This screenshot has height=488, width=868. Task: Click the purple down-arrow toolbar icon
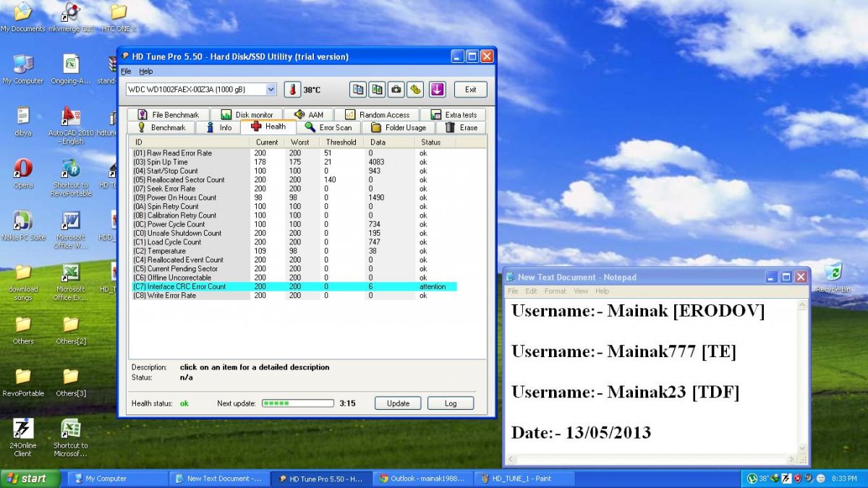click(x=437, y=90)
